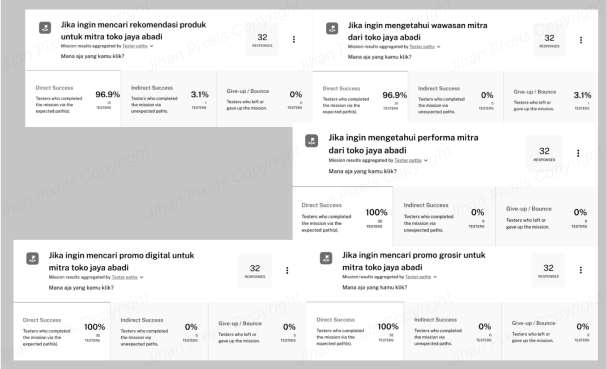607x369 pixels.
Task: Open three-dot menu of promo grosir card
Action: (581, 270)
